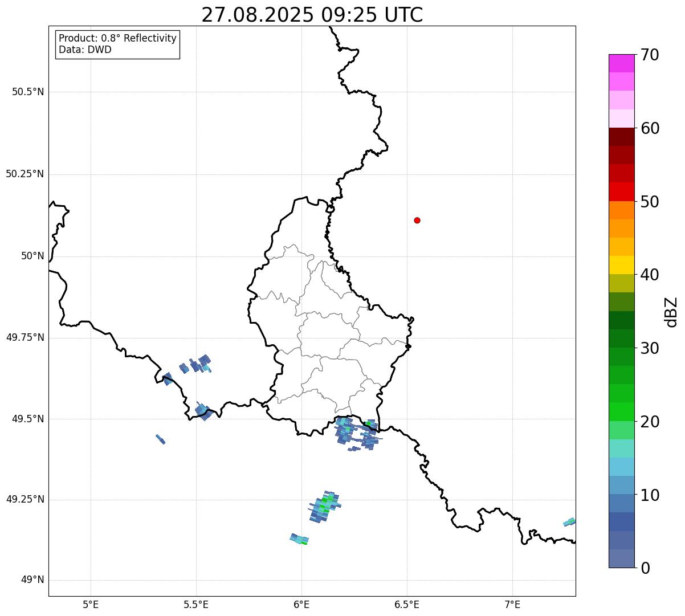Click the 5°E longitude label
685x616 pixels.
[91, 604]
